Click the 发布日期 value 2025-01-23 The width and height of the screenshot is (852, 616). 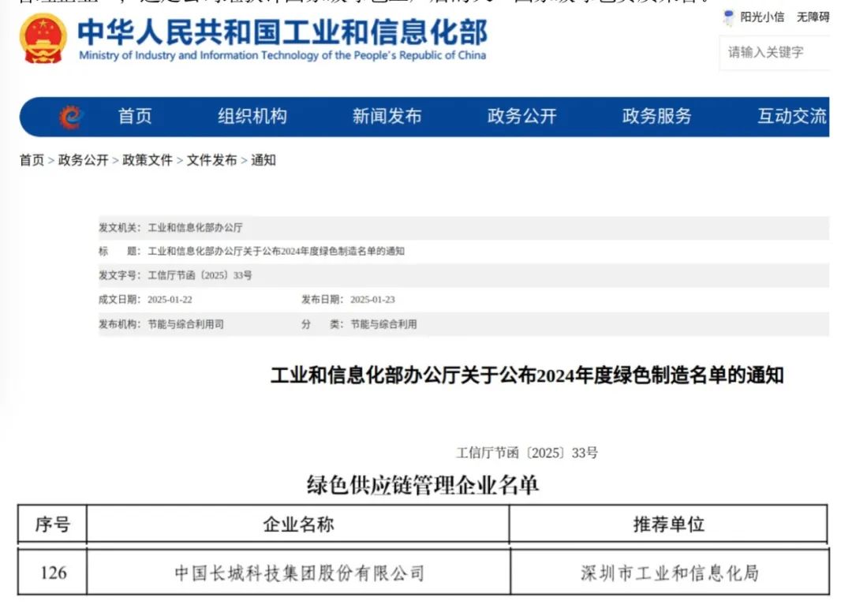point(372,300)
